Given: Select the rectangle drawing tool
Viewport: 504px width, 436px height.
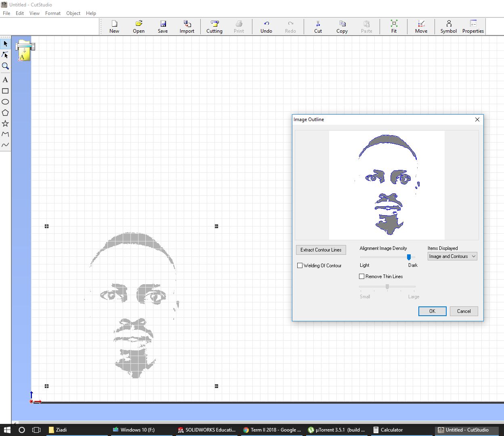Looking at the screenshot, I should 5,91.
